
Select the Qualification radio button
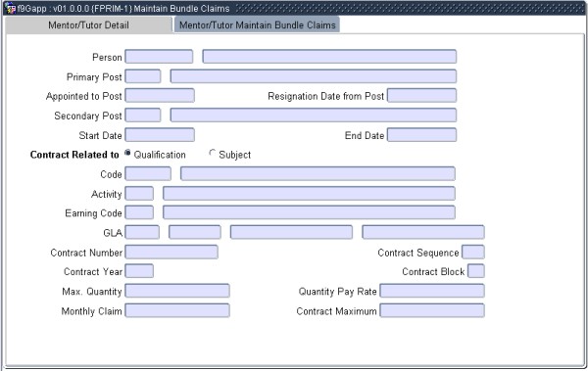pos(127,153)
